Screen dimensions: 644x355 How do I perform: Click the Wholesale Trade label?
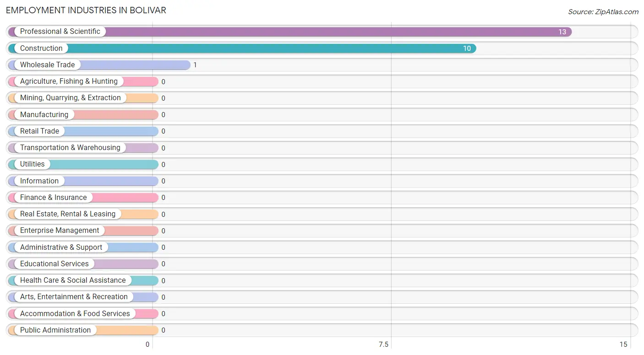[x=47, y=65]
